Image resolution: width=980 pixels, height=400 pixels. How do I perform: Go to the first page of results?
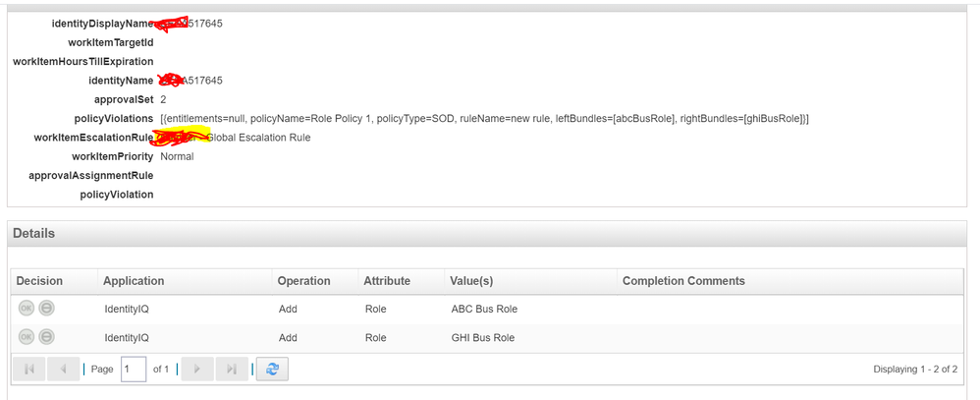tap(29, 369)
